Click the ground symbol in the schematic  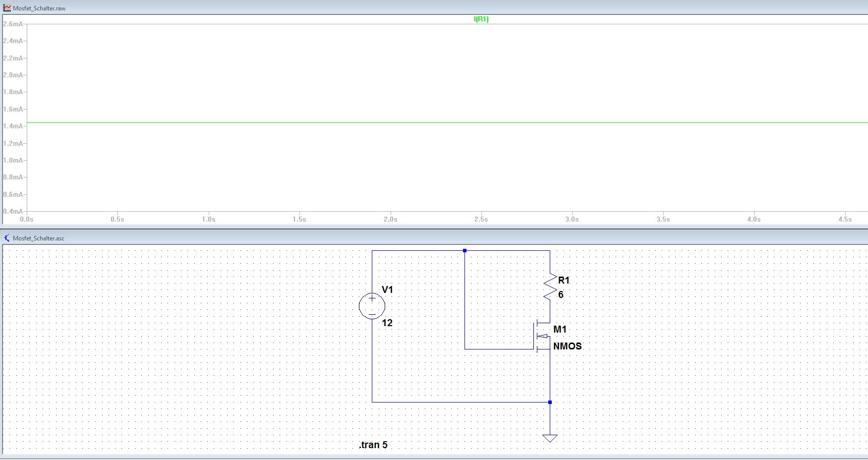[550, 438]
